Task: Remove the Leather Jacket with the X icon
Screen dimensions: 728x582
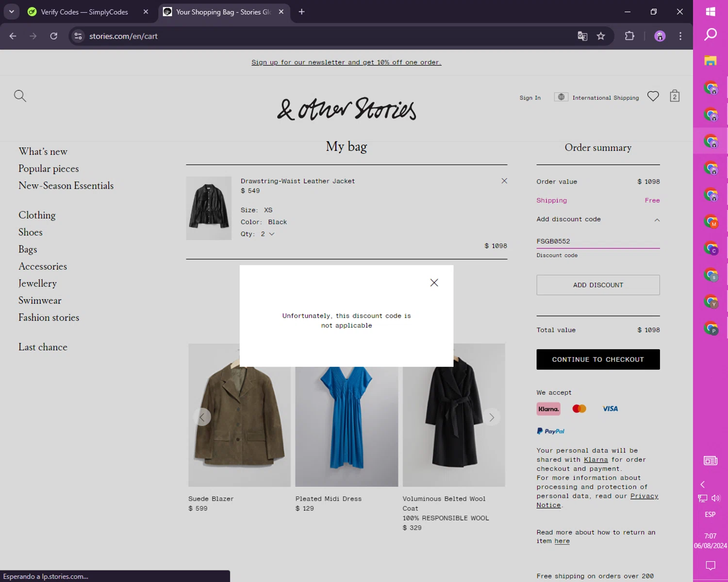Action: (504, 181)
